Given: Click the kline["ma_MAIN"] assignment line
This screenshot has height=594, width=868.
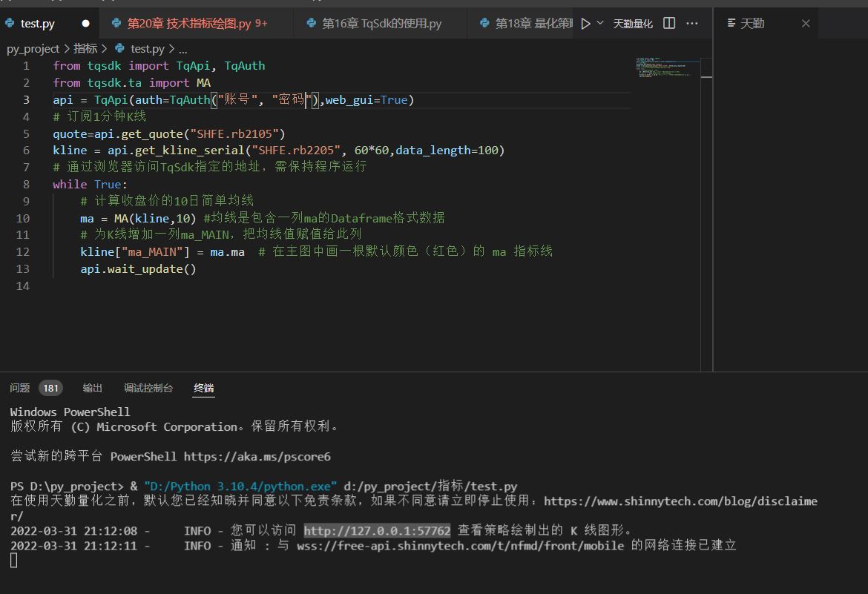Looking at the screenshot, I should pos(162,252).
